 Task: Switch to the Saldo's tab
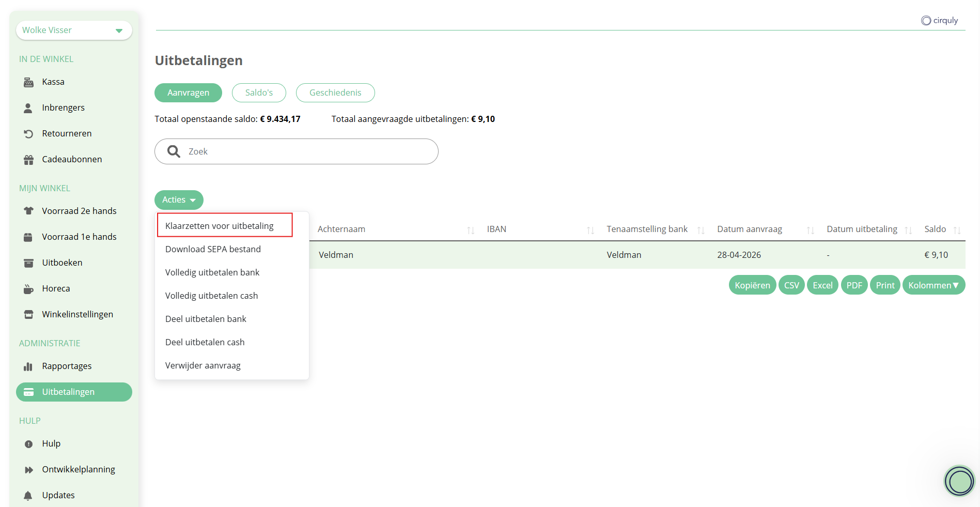click(259, 93)
